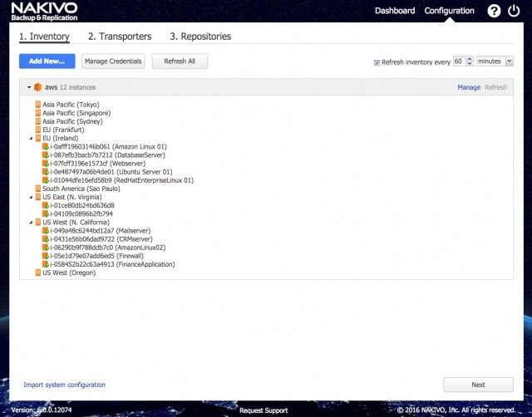Viewport: 532px width, 417px height.
Task: Select i-0e487497a06b4de01 (Ubuntu Server 01) text
Action: point(111,172)
